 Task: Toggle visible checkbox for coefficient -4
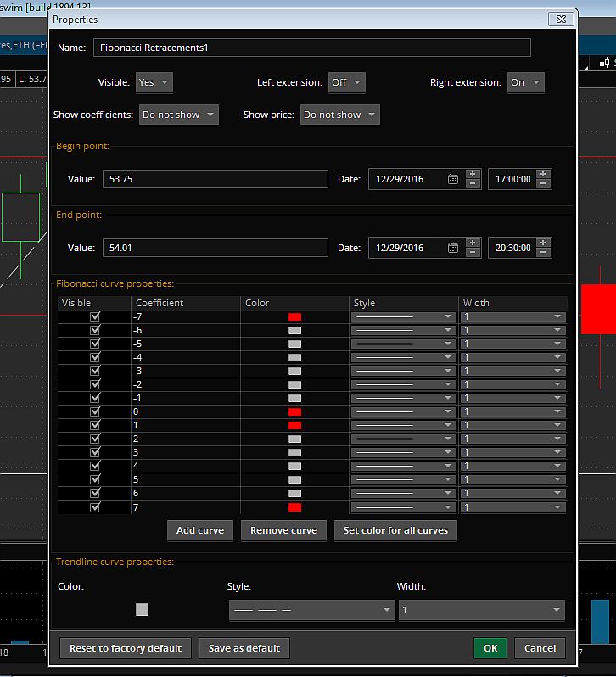click(x=95, y=357)
